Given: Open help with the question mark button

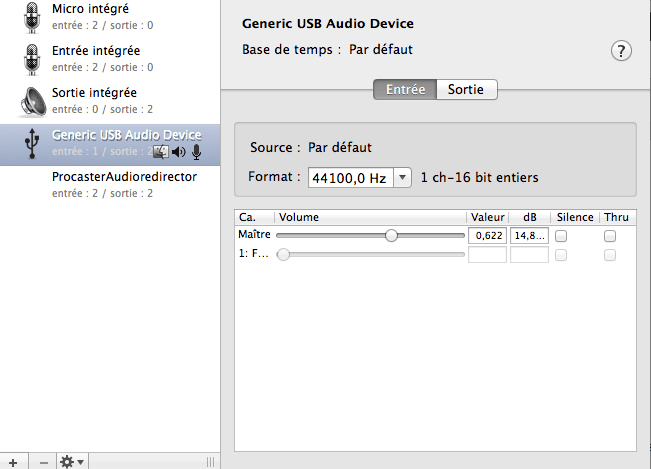Looking at the screenshot, I should pos(621,51).
